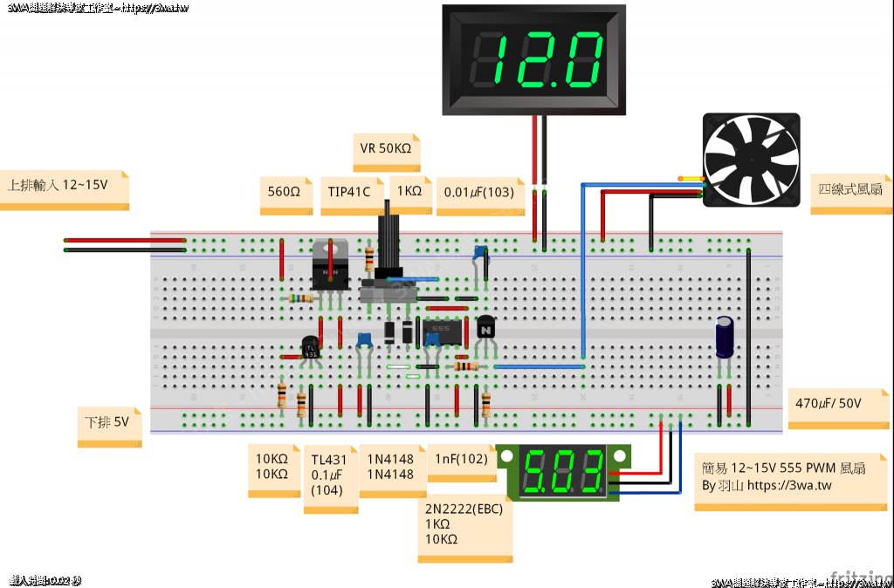Select the TL431 regulator component
This screenshot has width=894, height=588.
(310, 347)
